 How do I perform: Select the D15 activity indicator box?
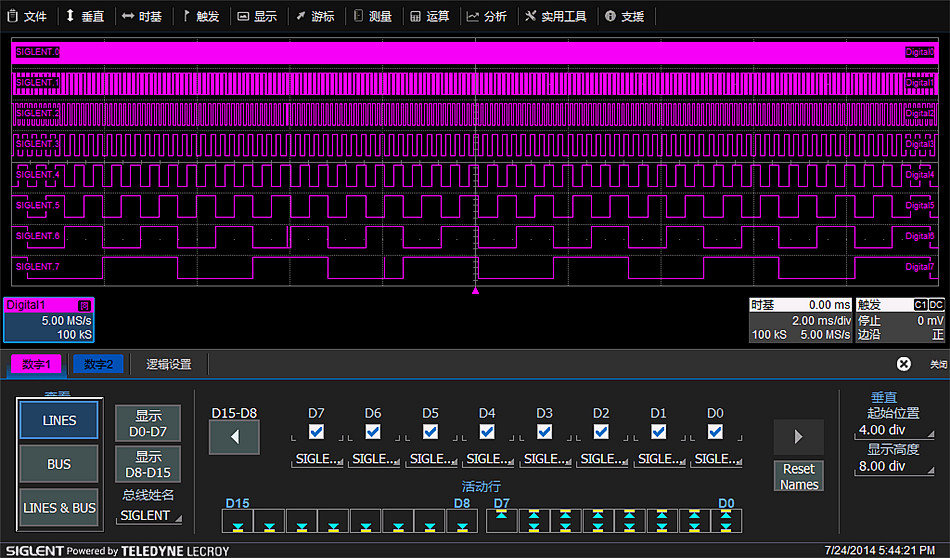point(237,520)
